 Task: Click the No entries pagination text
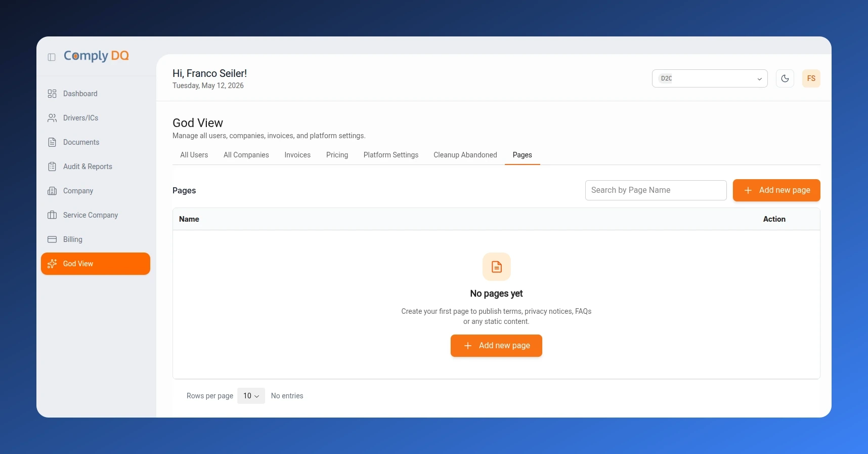287,396
